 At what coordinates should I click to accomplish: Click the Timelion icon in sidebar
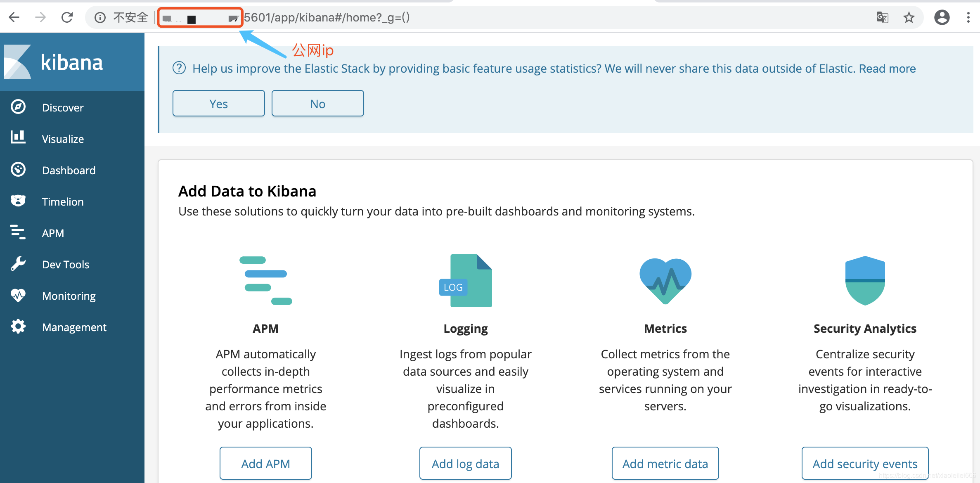click(x=17, y=201)
